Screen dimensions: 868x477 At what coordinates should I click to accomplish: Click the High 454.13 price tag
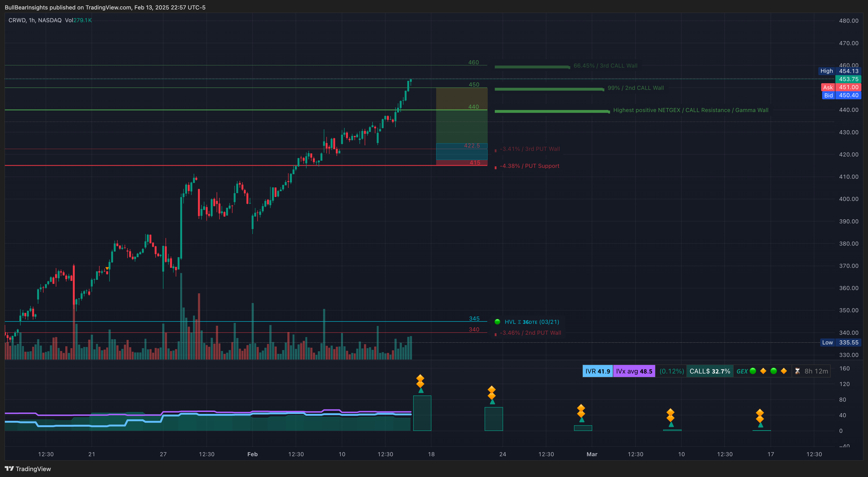pos(840,71)
